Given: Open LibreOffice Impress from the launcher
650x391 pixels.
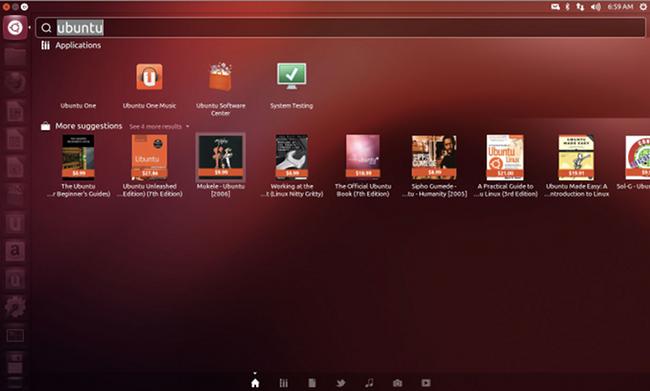Looking at the screenshot, I should pos(15,168).
